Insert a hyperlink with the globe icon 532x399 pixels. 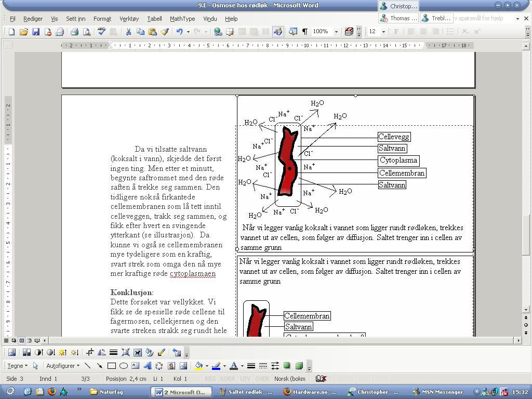218,32
